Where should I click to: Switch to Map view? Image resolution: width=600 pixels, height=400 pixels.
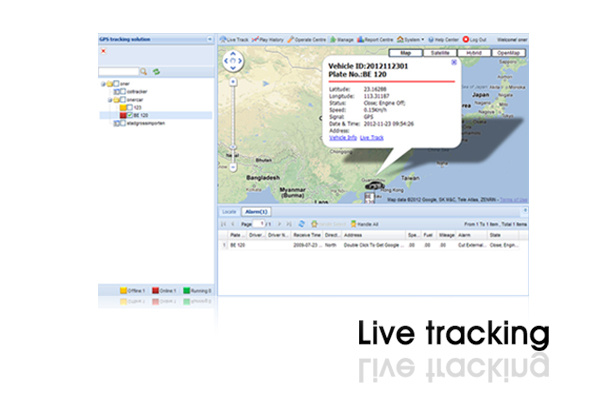[x=406, y=53]
